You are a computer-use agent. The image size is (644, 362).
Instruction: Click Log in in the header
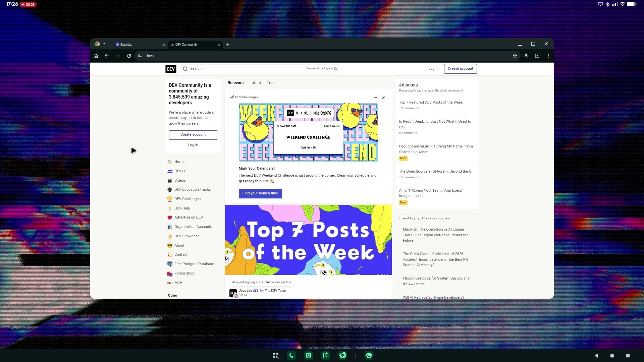click(433, 69)
